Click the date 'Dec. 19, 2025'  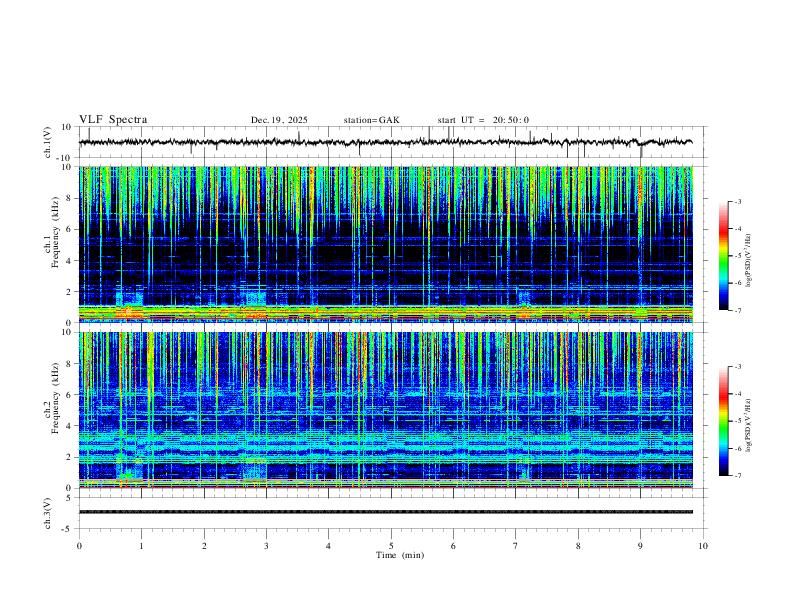coord(279,120)
